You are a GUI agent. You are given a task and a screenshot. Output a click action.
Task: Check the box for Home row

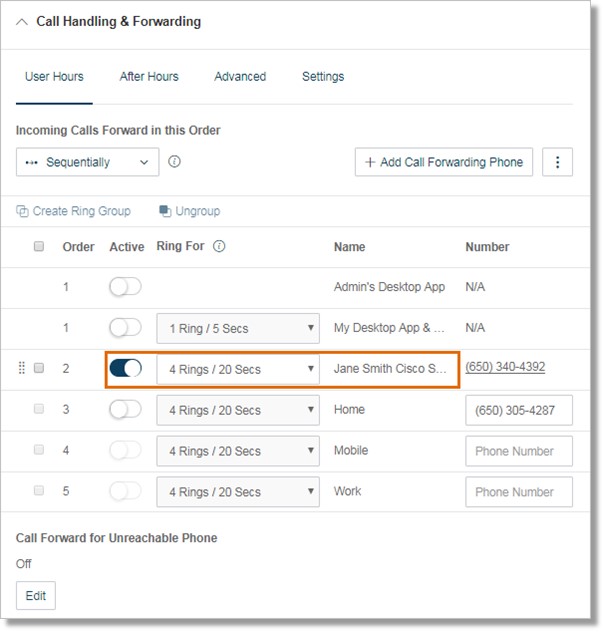pyautogui.click(x=39, y=409)
